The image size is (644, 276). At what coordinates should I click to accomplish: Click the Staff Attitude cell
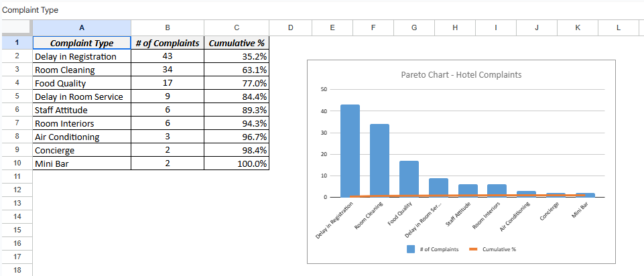(82, 110)
